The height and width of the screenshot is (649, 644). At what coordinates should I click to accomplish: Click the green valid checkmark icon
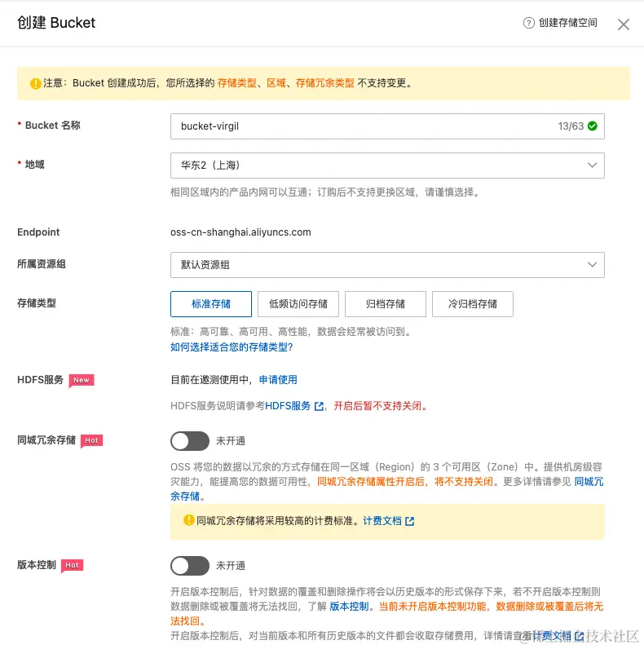(x=593, y=126)
